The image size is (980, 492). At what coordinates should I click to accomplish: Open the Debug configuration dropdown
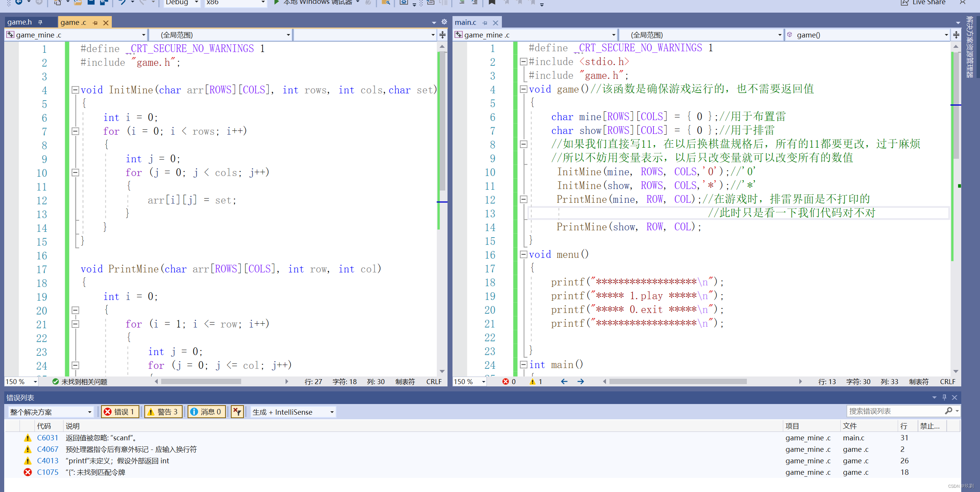pos(182,2)
